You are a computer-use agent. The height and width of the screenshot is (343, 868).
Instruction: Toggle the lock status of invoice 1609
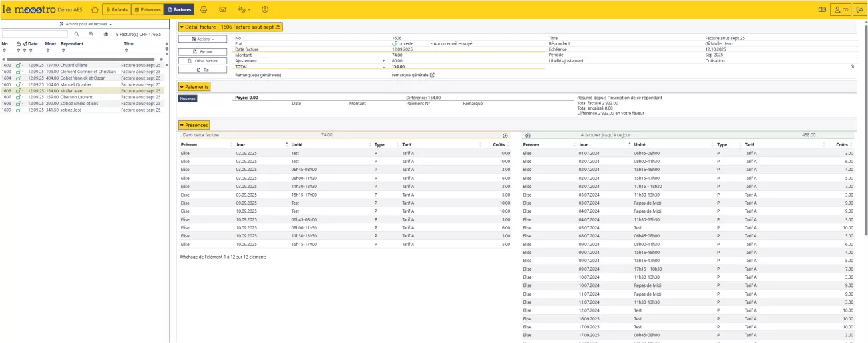pyautogui.click(x=19, y=110)
